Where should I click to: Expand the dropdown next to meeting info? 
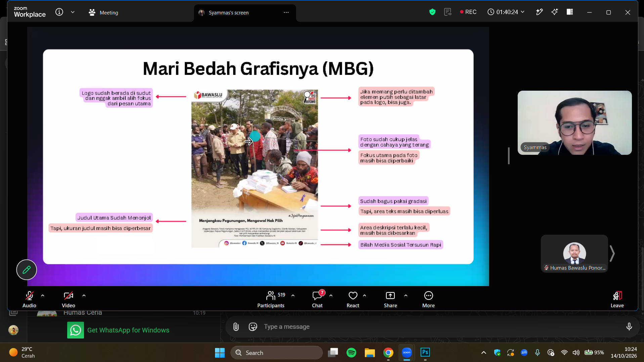click(73, 12)
